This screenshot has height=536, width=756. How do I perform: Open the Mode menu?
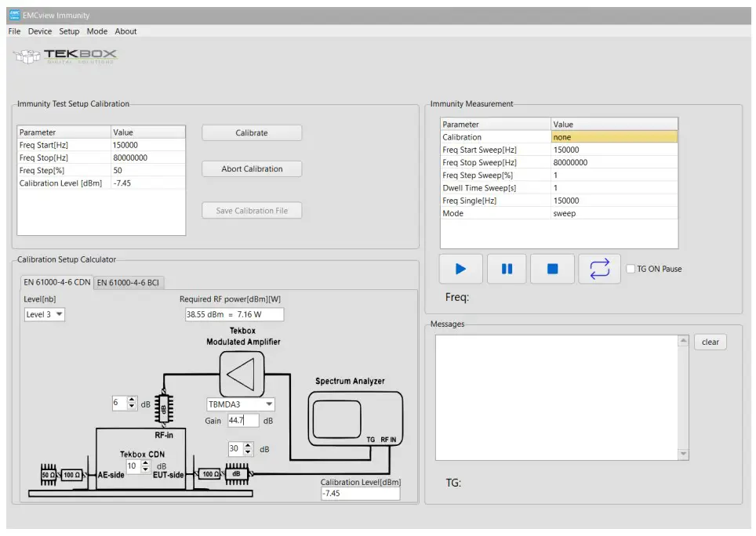point(96,31)
